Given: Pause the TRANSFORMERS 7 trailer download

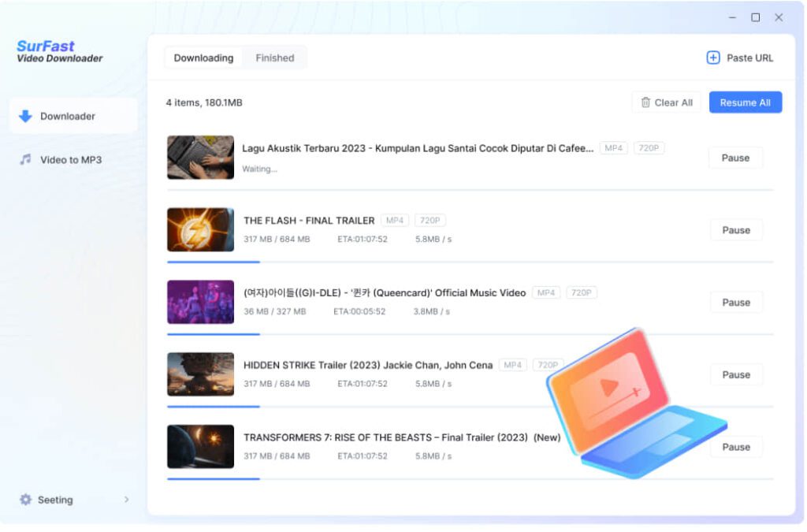Looking at the screenshot, I should [735, 446].
